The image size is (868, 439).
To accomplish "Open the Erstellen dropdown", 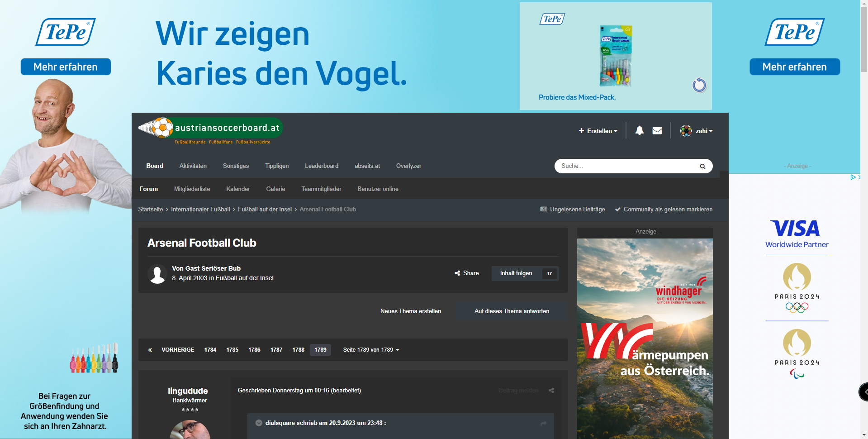I will (x=598, y=131).
